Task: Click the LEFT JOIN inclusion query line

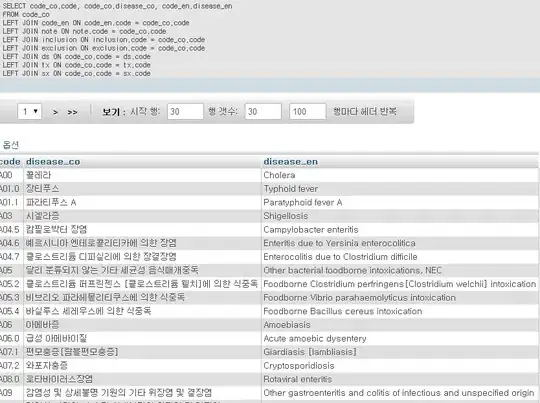Action: 104,40
